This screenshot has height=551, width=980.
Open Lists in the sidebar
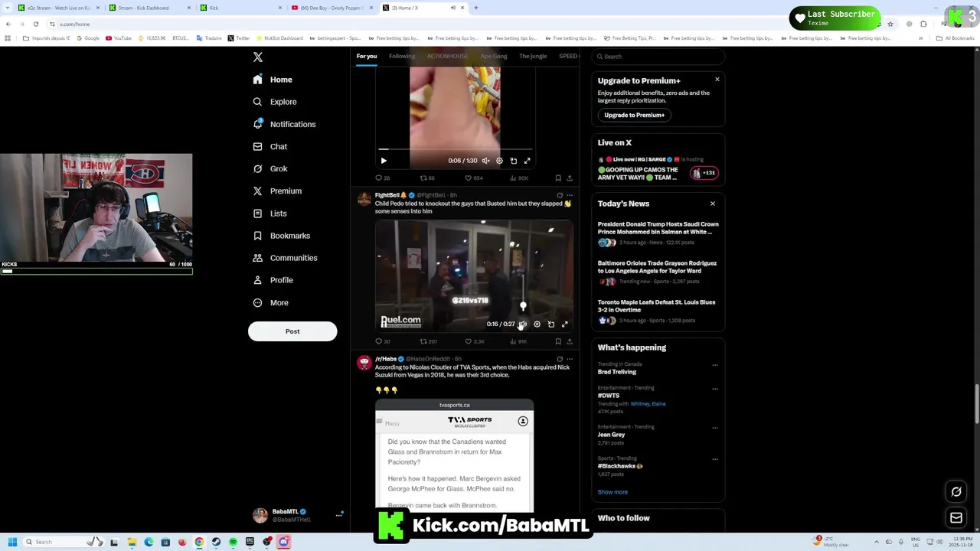click(x=269, y=214)
